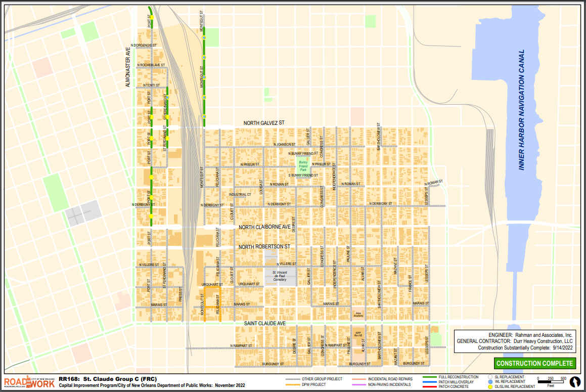Click the Press St label
586x392 pixels.
(x=181, y=294)
